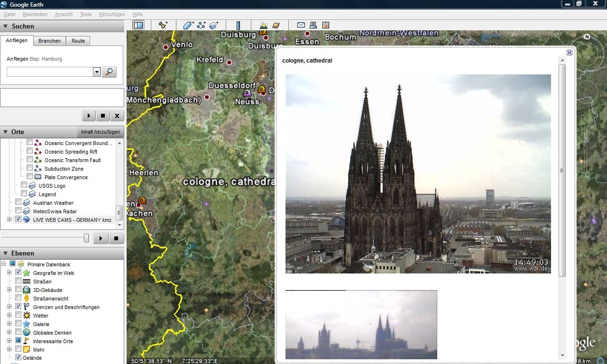Enable the Austrian Weather checkbox
Image resolution: width=607 pixels, height=364 pixels.
(18, 202)
